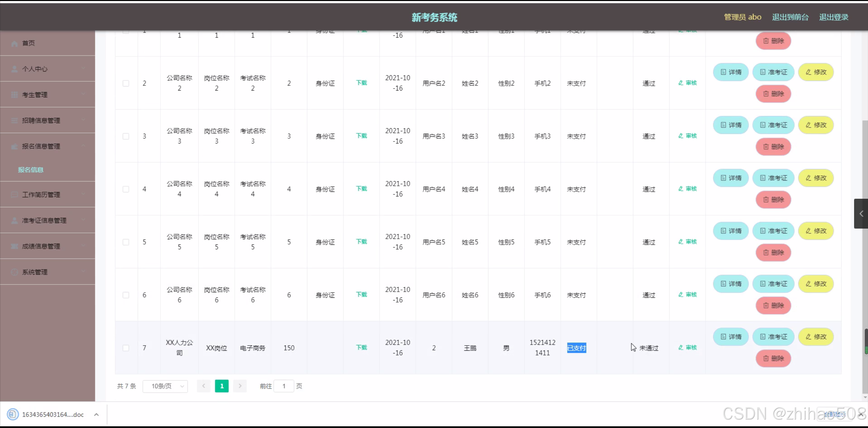Click 退出登录 in the header

pos(833,17)
